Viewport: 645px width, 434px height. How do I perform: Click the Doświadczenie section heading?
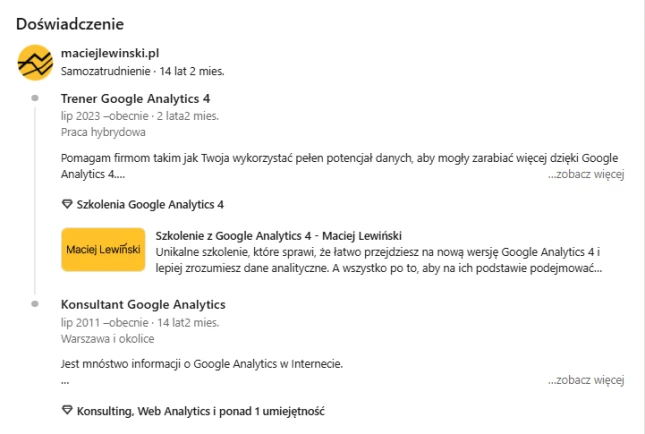(70, 24)
